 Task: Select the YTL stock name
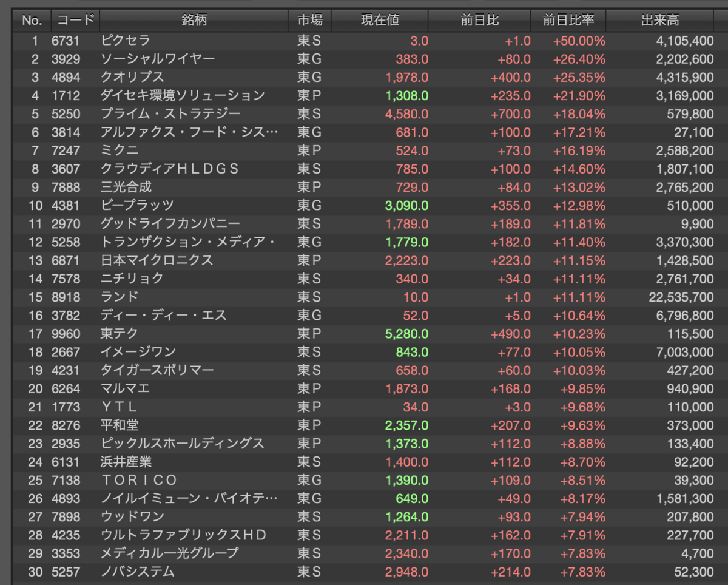[x=120, y=407]
